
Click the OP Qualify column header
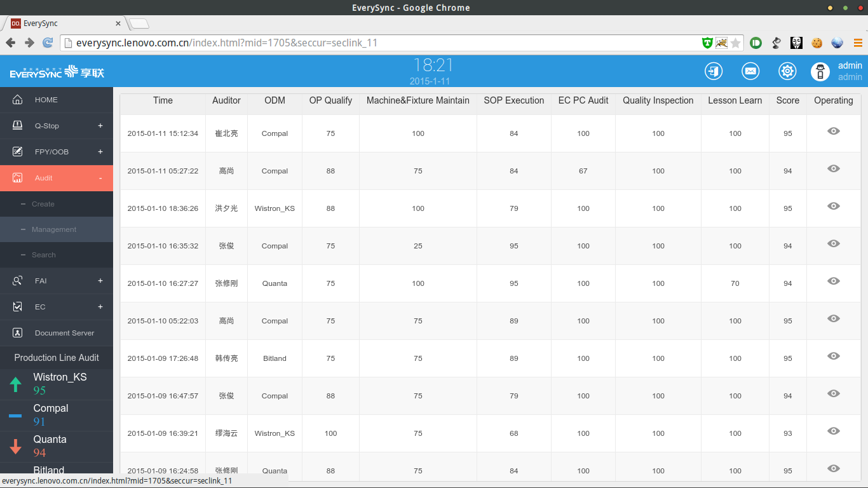tap(330, 100)
